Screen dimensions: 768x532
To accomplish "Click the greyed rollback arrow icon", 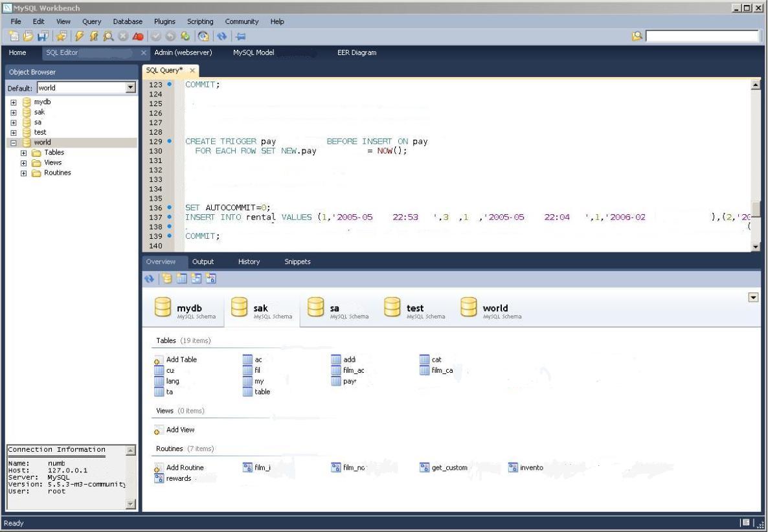I will (x=170, y=36).
